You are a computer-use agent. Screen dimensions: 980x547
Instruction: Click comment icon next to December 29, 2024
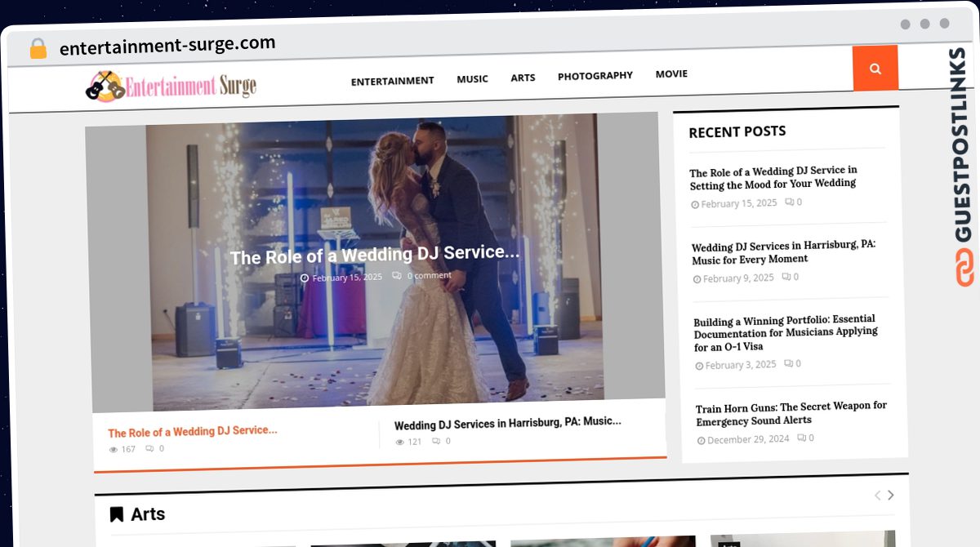coord(801,438)
